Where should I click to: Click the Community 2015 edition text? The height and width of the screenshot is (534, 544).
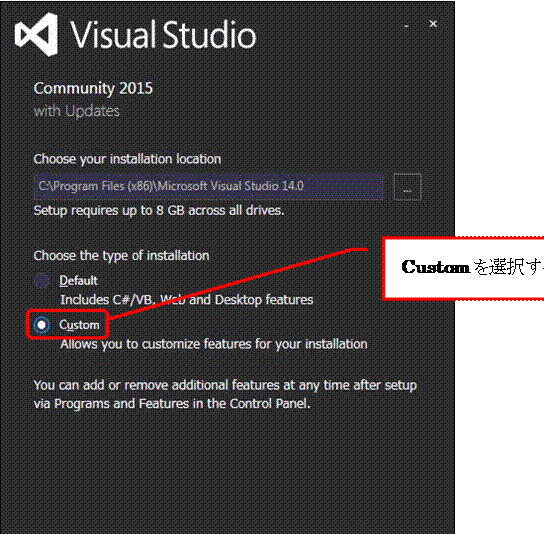[x=93, y=89]
